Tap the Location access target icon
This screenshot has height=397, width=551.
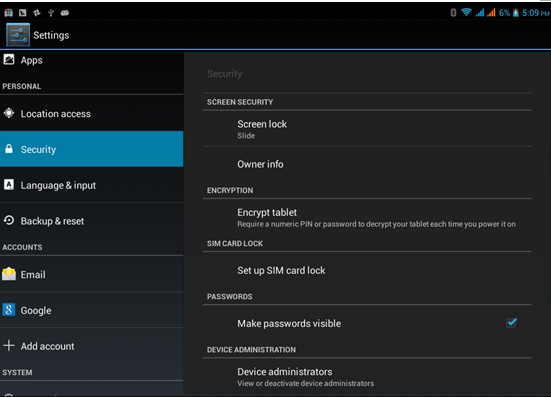[9, 113]
